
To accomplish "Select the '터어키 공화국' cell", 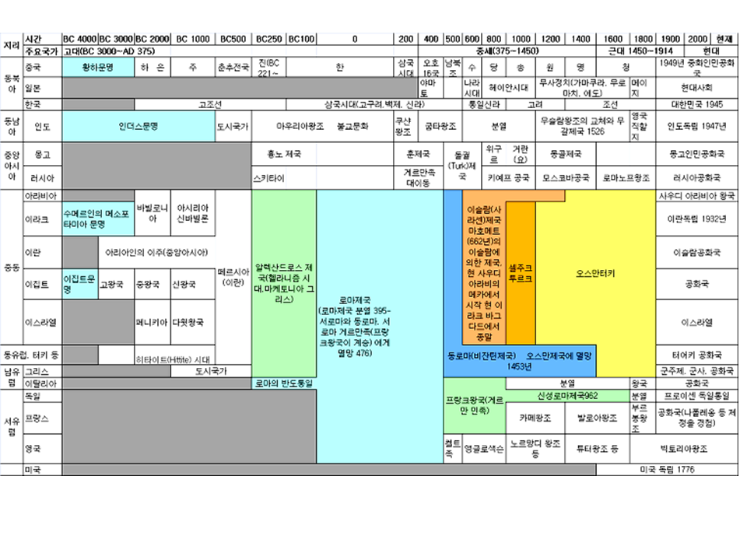I will coord(696,355).
